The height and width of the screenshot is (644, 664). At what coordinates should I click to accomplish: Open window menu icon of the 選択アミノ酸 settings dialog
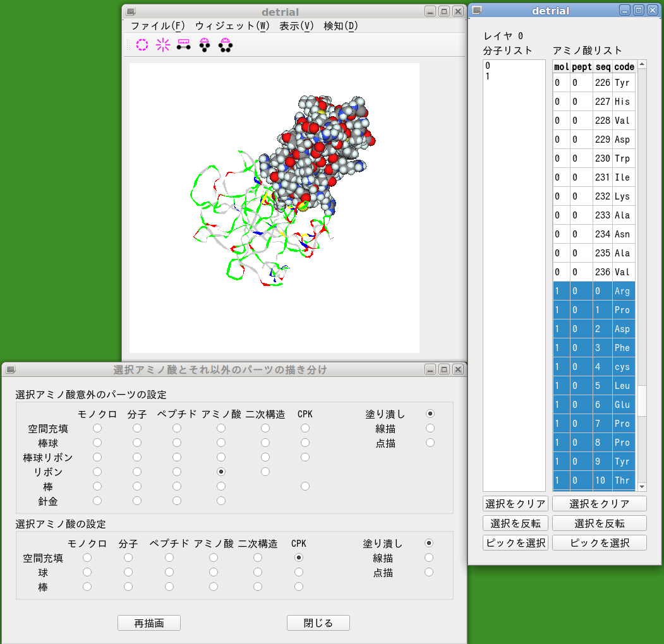click(x=11, y=369)
